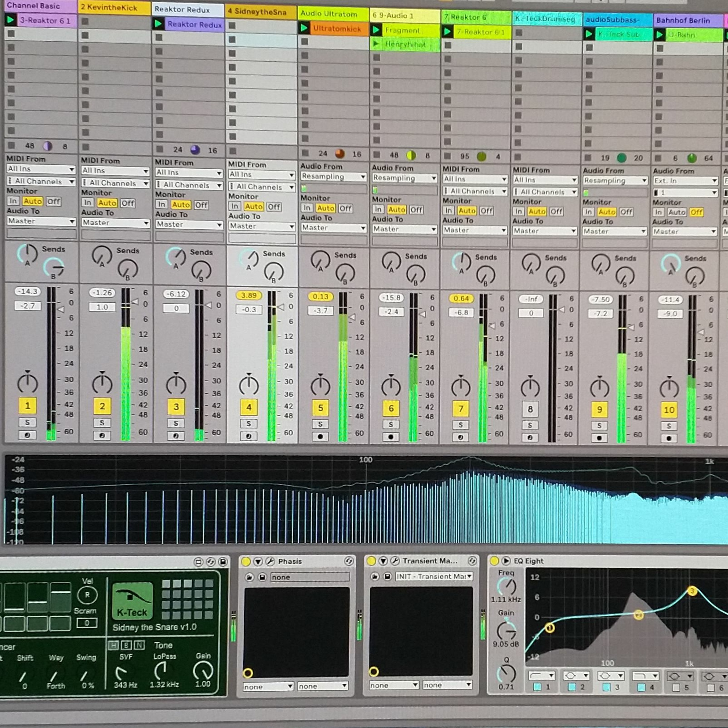This screenshot has height=728, width=728.
Task: Solo track 2
Action: [x=102, y=423]
